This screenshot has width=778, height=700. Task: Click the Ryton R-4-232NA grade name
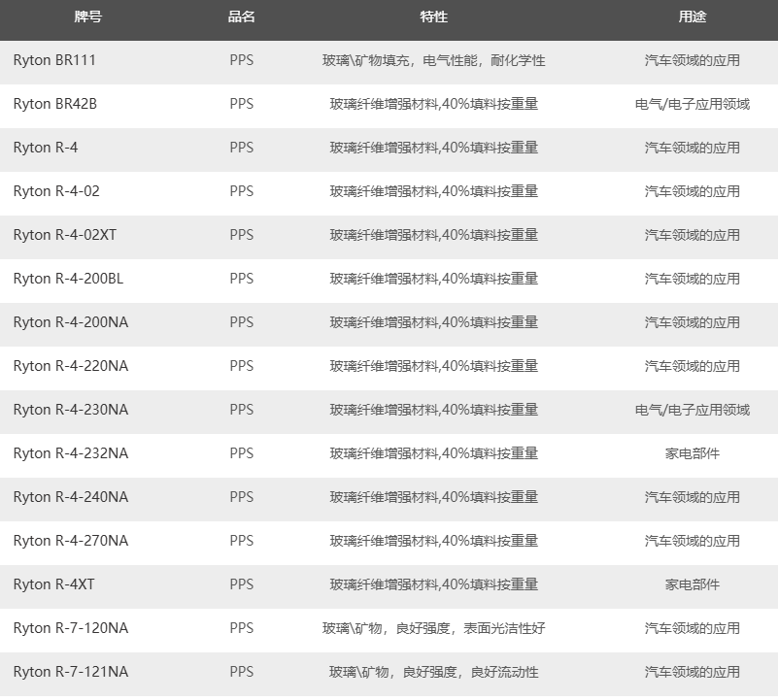tap(70, 453)
